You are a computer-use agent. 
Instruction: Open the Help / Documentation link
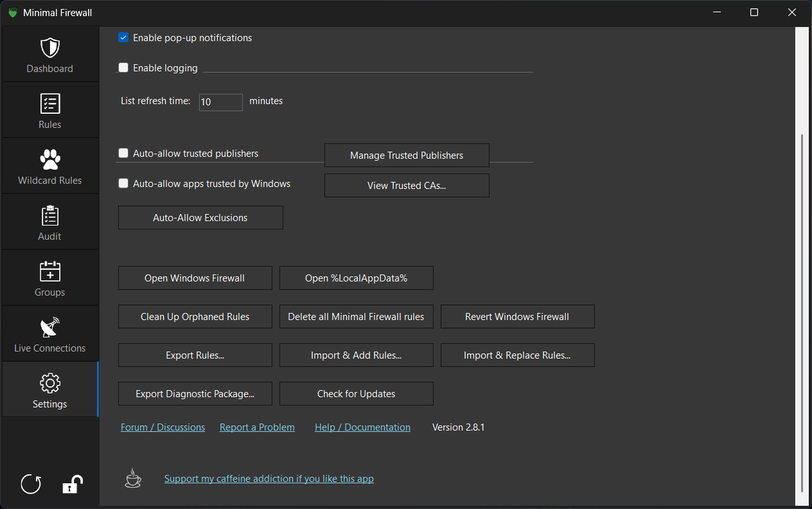pyautogui.click(x=362, y=427)
